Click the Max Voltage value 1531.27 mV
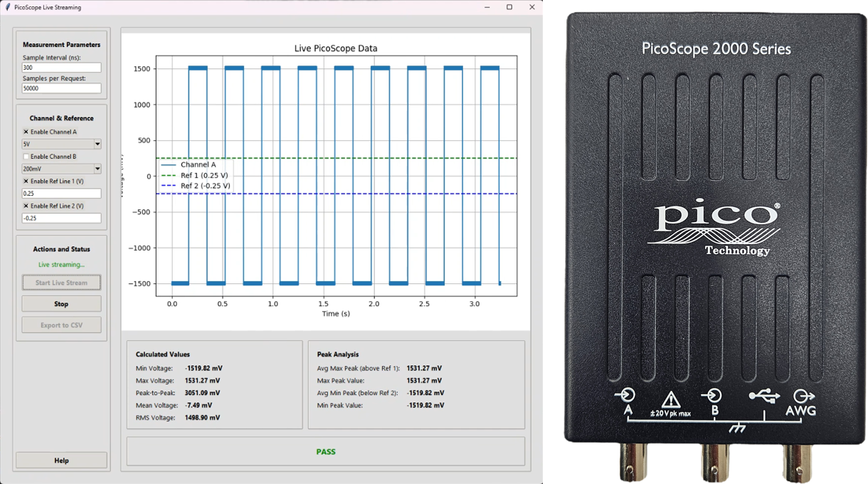Screen dimensions: 868x484 tap(203, 381)
